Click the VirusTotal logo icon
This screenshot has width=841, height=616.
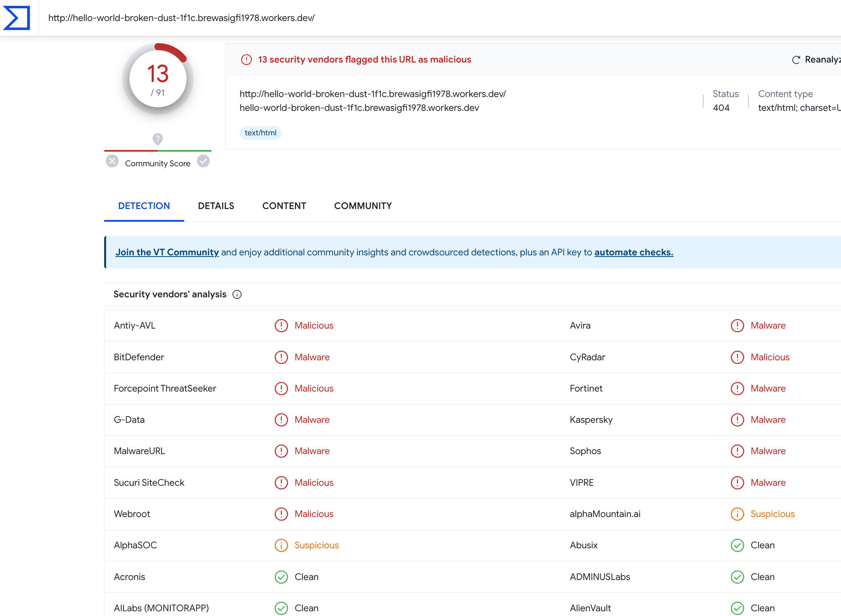[17, 18]
